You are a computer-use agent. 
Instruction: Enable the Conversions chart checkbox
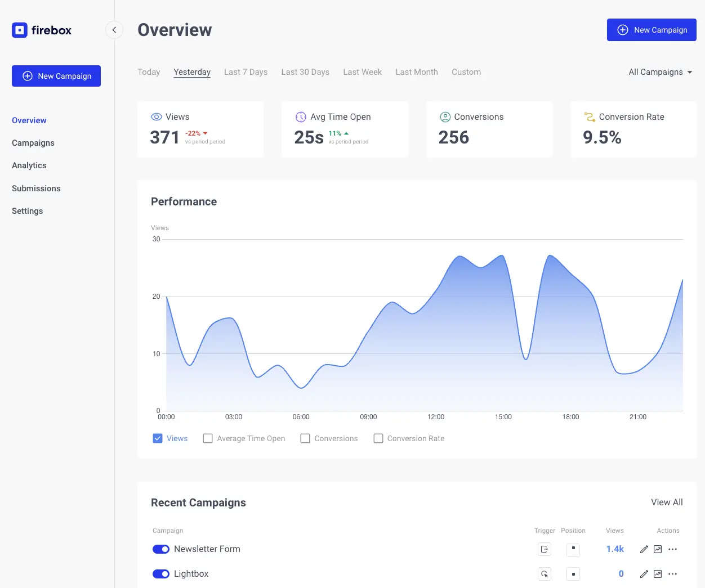point(305,438)
